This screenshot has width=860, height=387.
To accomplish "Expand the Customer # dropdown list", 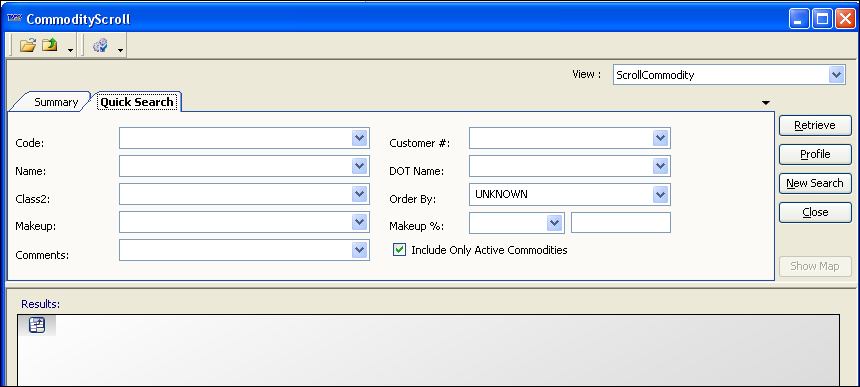I will (660, 138).
